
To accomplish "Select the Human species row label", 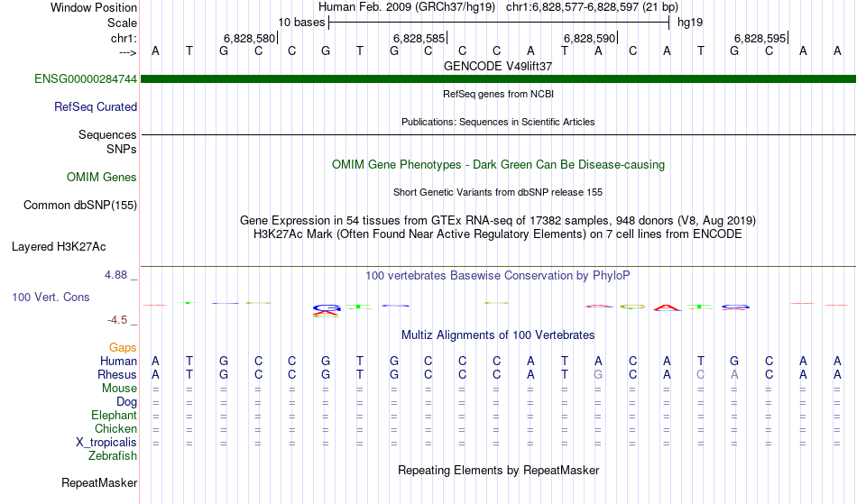I will pos(118,362).
